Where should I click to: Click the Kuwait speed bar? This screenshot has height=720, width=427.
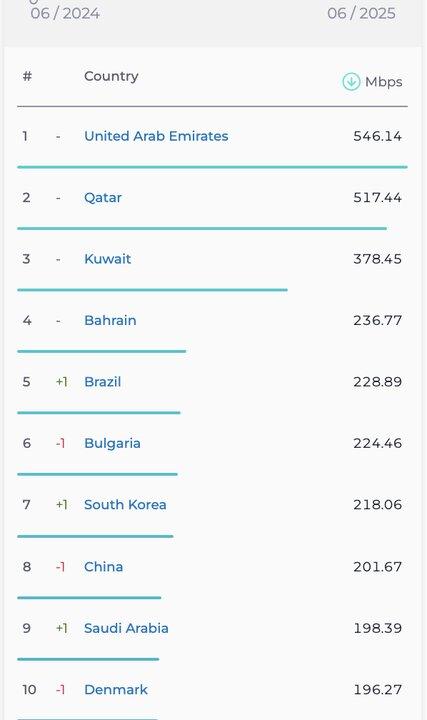(152, 290)
